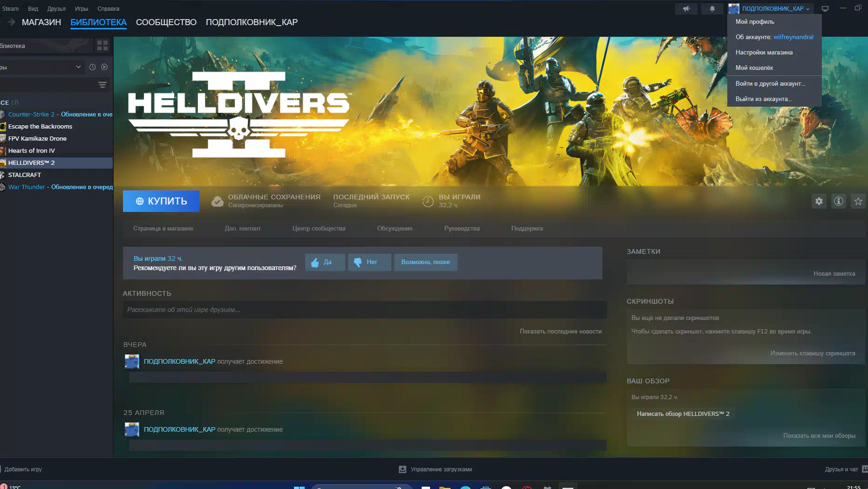Enter Big Picture mode monitor icon

(x=825, y=9)
